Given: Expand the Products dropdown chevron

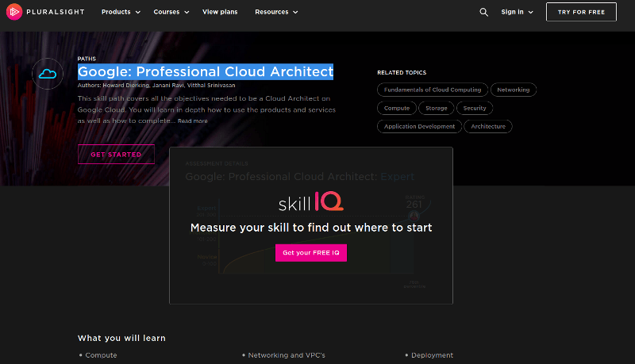Looking at the screenshot, I should [x=137, y=12].
